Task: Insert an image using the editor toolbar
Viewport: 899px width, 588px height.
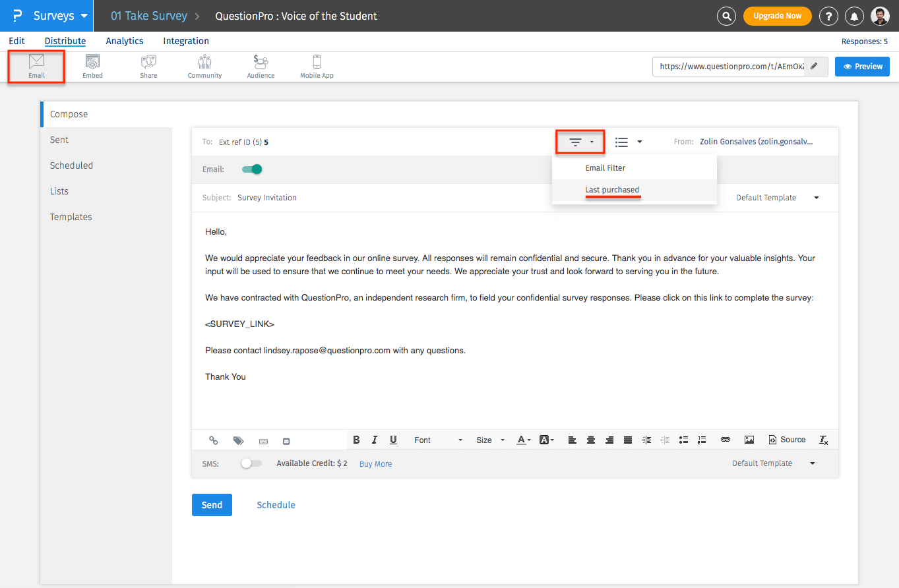Action: pos(749,440)
